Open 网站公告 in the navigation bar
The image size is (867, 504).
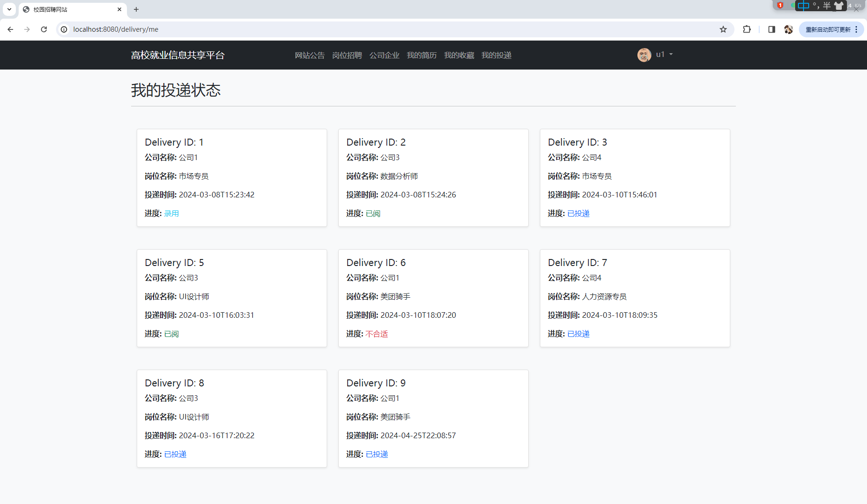310,55
